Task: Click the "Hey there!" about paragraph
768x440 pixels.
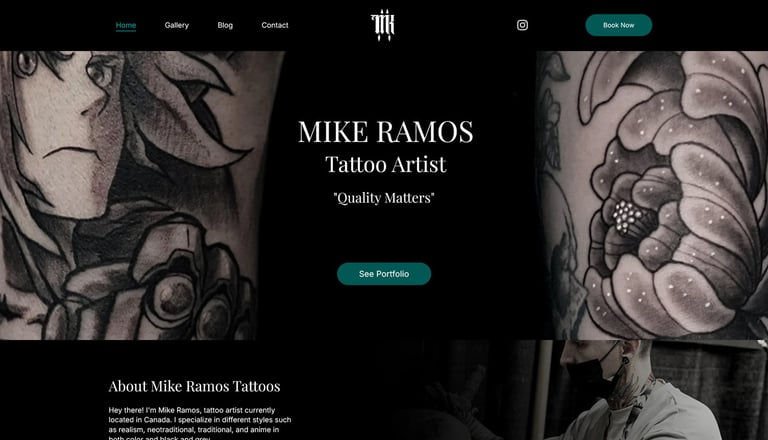Action: click(200, 424)
